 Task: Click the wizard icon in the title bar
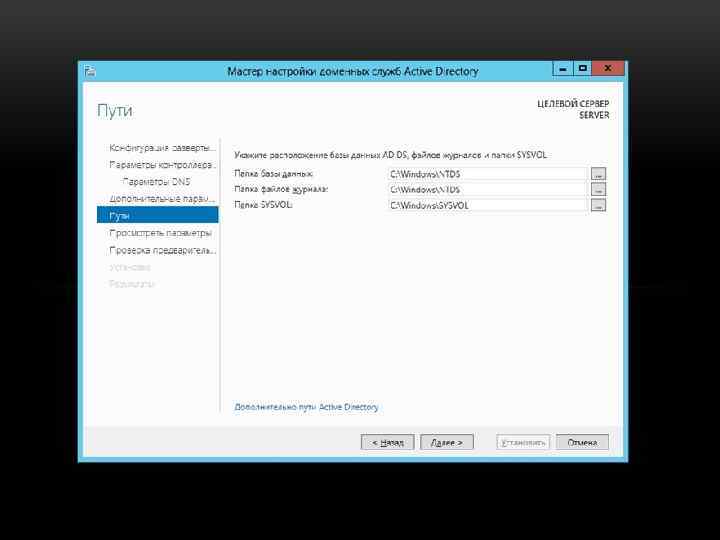click(90, 71)
